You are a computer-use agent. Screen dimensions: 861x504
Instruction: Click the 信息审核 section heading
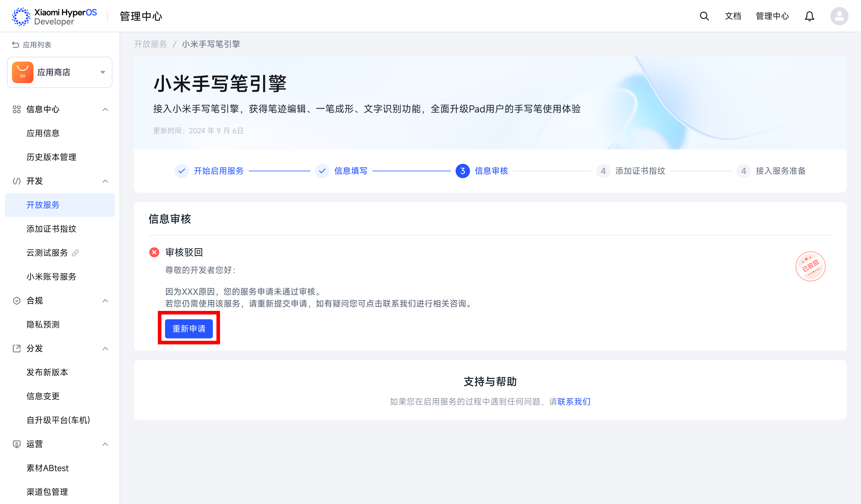pos(170,219)
